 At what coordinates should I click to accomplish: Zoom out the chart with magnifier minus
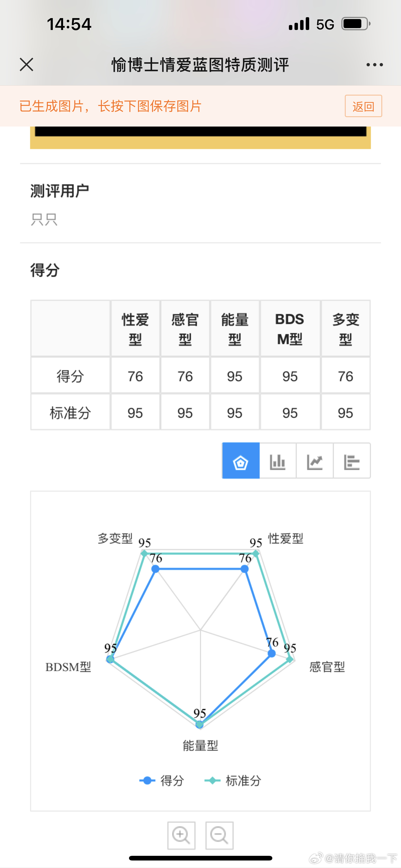coord(220,836)
